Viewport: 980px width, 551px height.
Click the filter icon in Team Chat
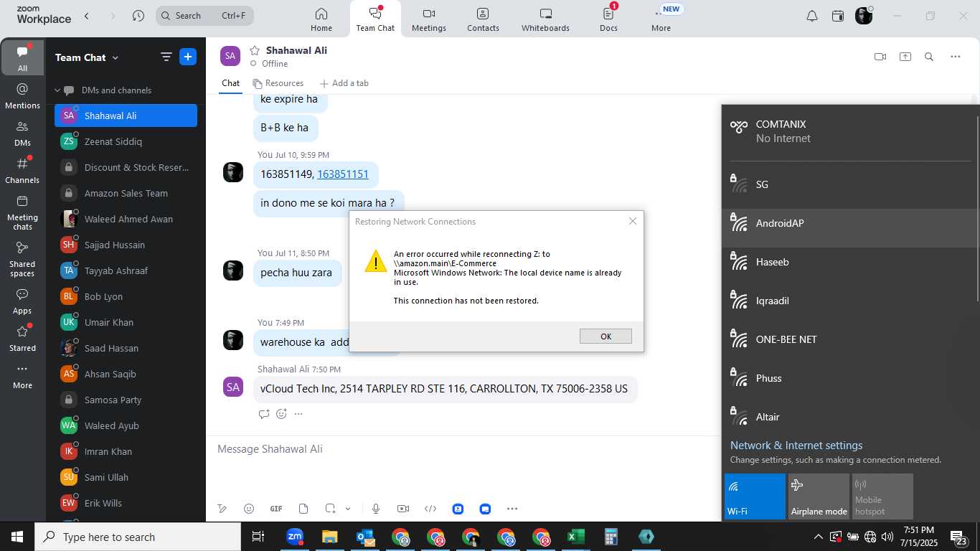pos(166,57)
